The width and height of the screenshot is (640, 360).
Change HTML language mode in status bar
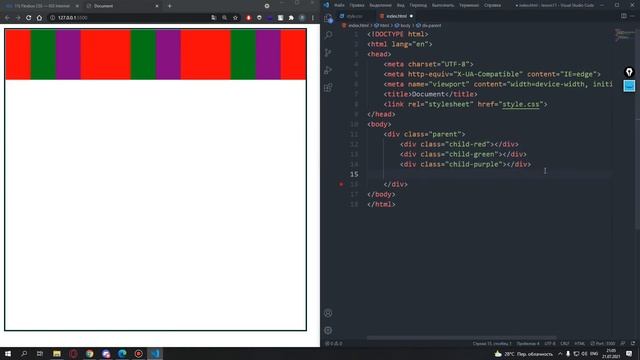tap(580, 344)
